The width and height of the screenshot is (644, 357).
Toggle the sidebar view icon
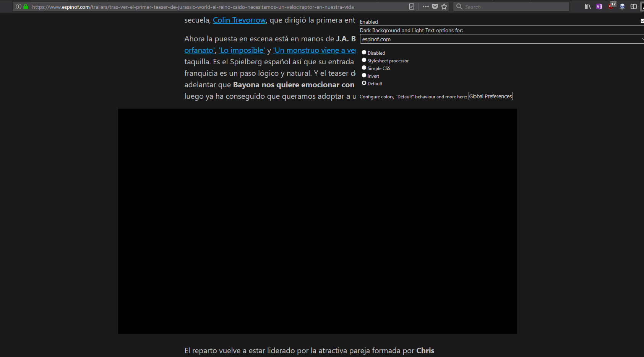633,7
